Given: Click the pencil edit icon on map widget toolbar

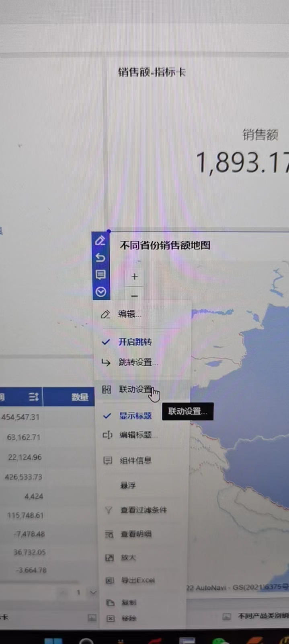Looking at the screenshot, I should (x=100, y=241).
